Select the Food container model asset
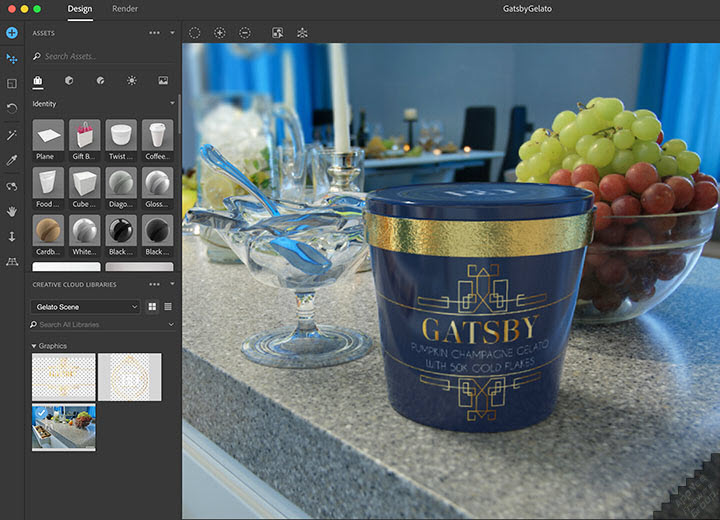Viewport: 720px width, 520px height. coord(48,187)
